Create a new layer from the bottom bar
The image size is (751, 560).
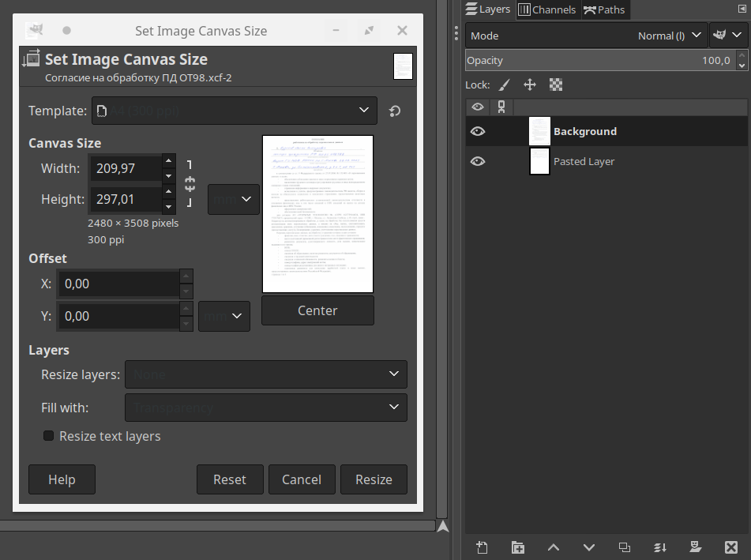pyautogui.click(x=483, y=547)
